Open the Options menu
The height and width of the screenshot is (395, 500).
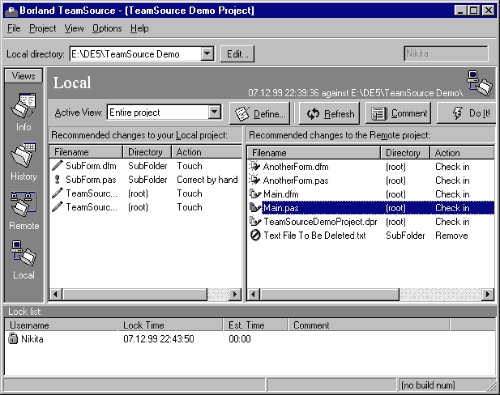pyautogui.click(x=107, y=28)
